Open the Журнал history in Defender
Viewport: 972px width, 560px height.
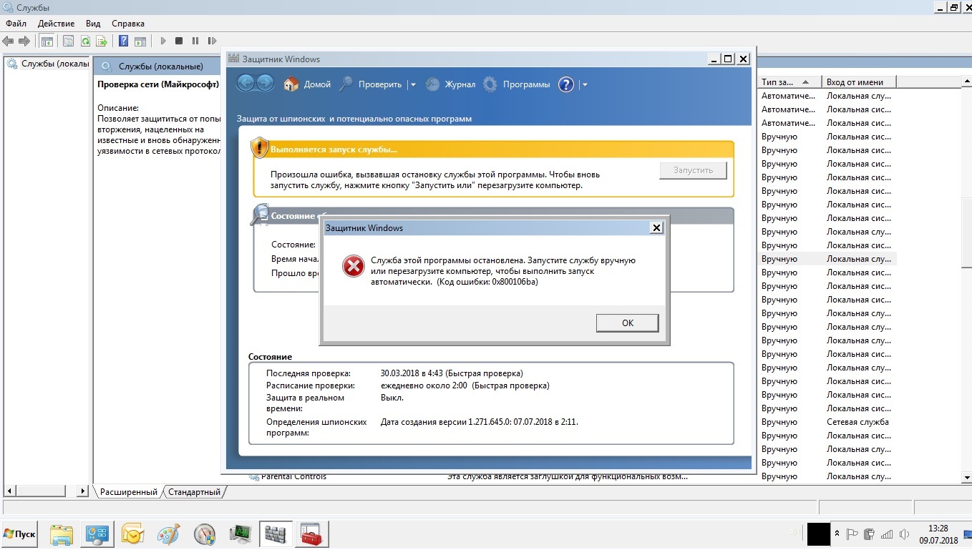(450, 84)
